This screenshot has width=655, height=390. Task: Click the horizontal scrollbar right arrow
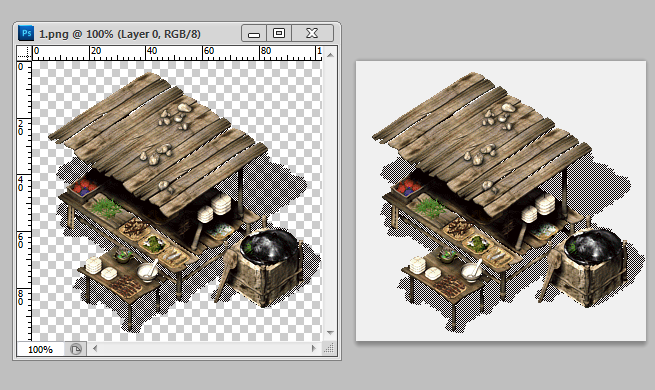[313, 348]
